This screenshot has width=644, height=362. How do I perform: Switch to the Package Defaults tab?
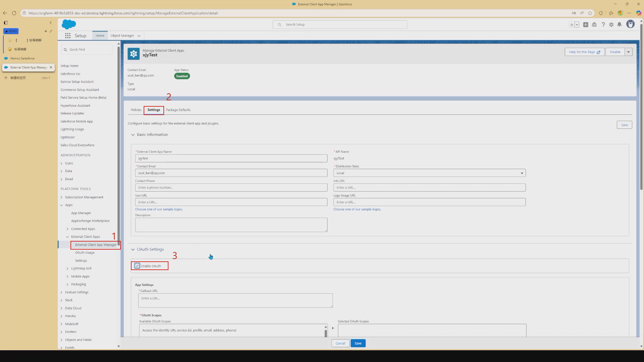178,110
